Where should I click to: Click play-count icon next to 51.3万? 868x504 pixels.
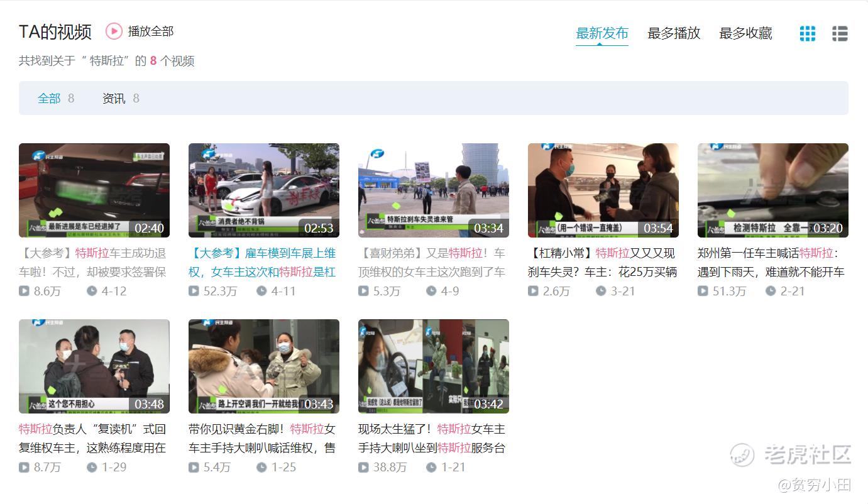coord(703,291)
